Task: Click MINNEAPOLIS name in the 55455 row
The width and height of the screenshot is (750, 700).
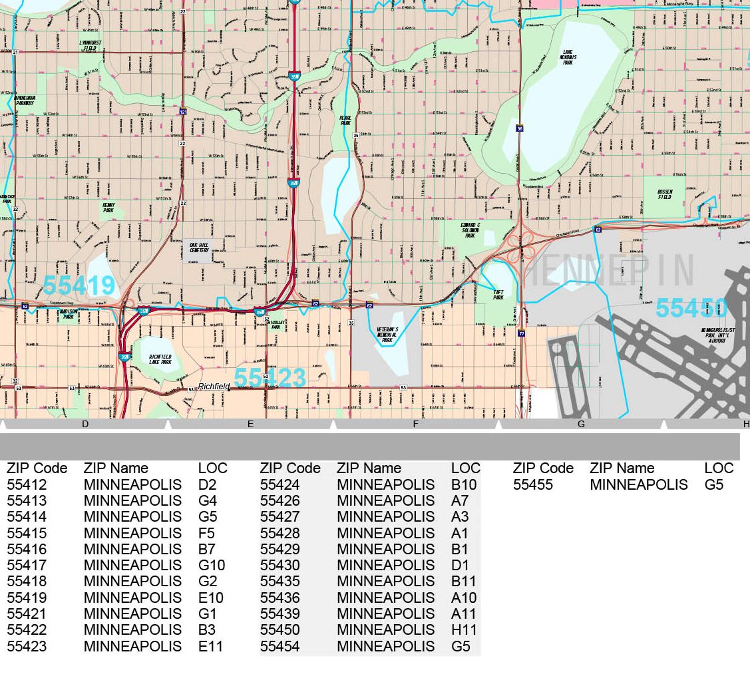Action: 639,485
